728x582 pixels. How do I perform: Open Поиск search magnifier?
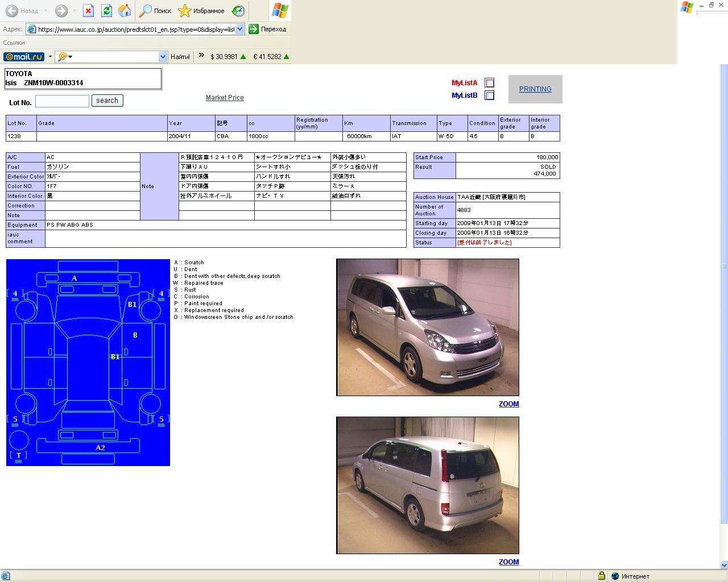[x=155, y=11]
